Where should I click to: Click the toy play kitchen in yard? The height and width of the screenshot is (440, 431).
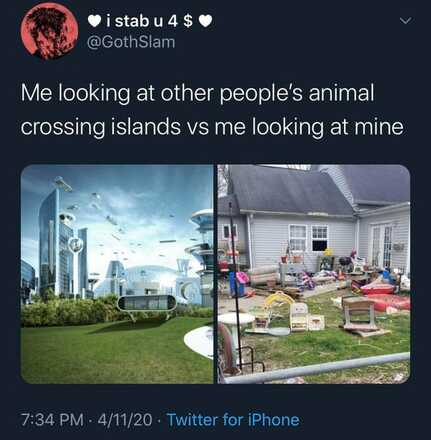299,317
